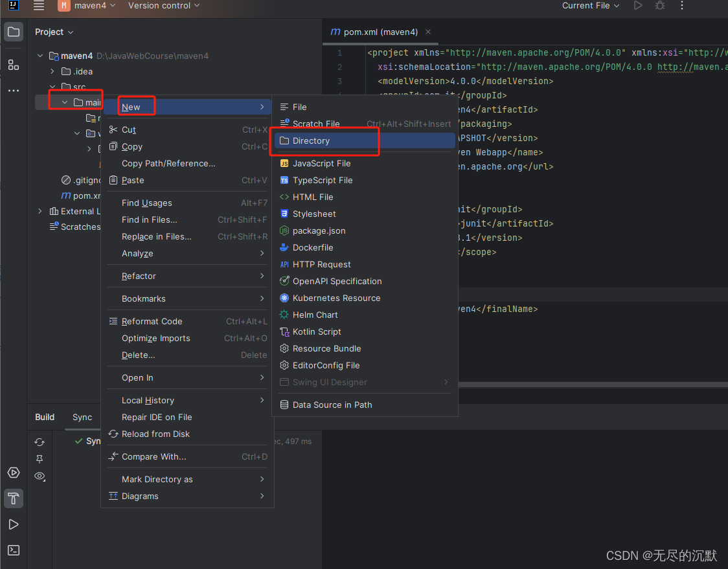Choose Delete... in context menu
Screen dimensions: 728x569
[188, 355]
